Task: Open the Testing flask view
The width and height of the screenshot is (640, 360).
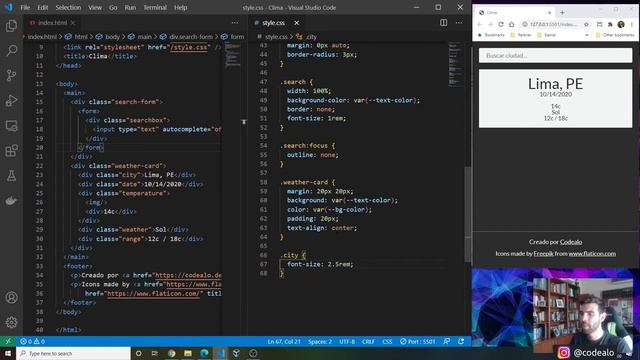Action: 11,176
